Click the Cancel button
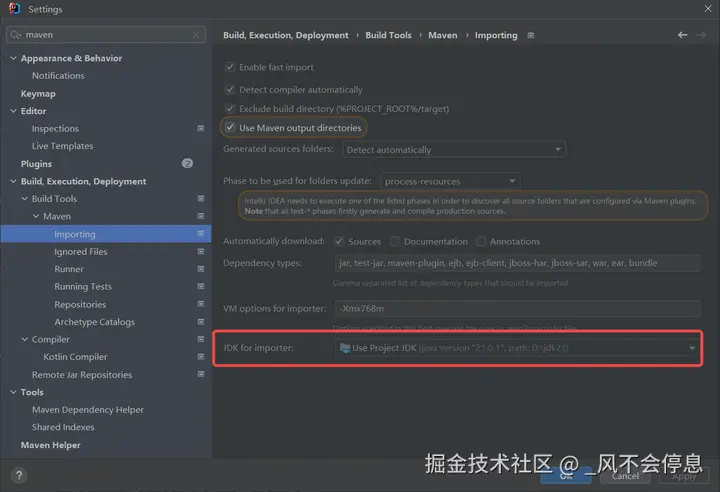The width and height of the screenshot is (720, 492). (x=625, y=476)
